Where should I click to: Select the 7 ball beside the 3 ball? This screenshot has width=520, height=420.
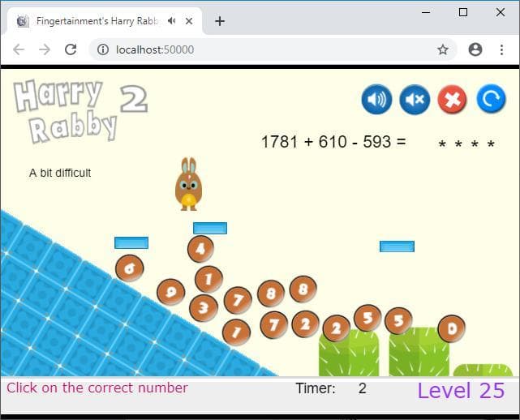pos(238,300)
